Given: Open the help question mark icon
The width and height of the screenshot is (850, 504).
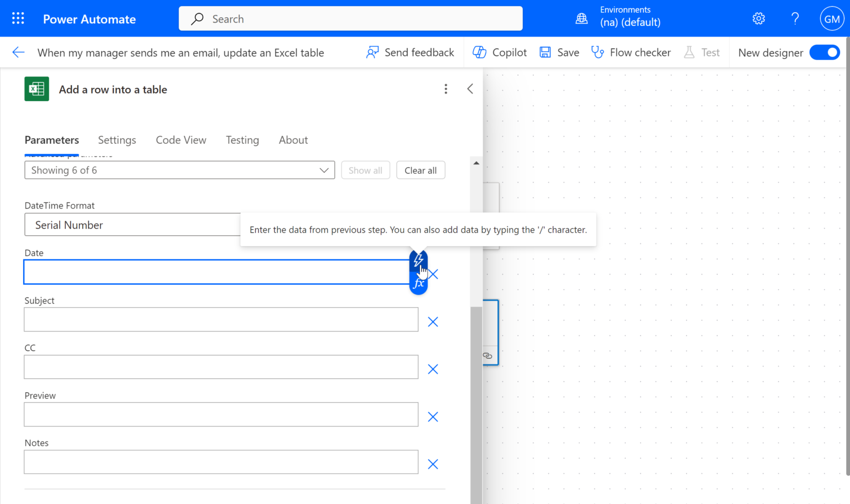Looking at the screenshot, I should pos(795,19).
